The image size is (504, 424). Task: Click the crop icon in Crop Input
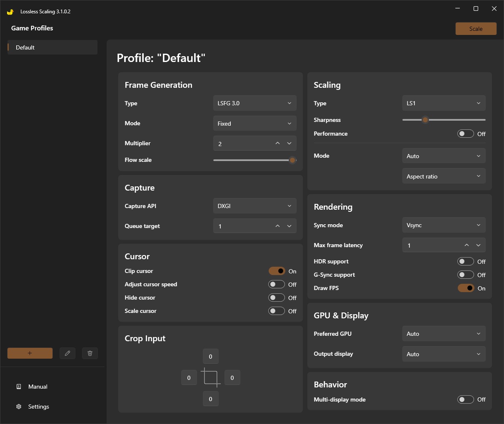click(x=211, y=377)
